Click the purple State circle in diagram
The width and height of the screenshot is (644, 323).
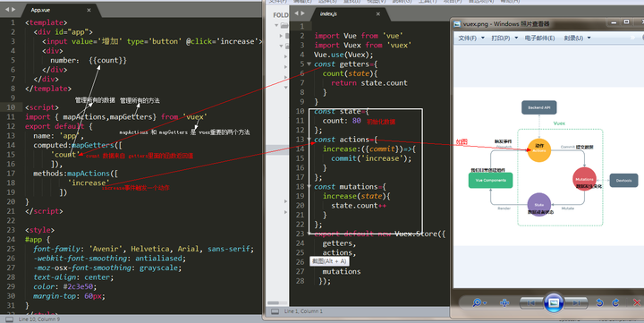pos(538,204)
